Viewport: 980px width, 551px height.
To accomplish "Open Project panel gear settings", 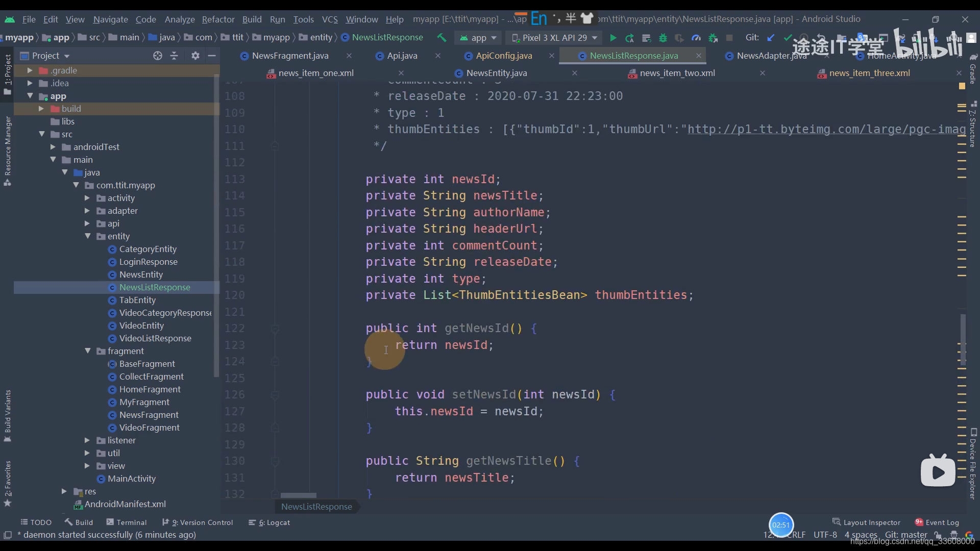I will click(x=195, y=56).
